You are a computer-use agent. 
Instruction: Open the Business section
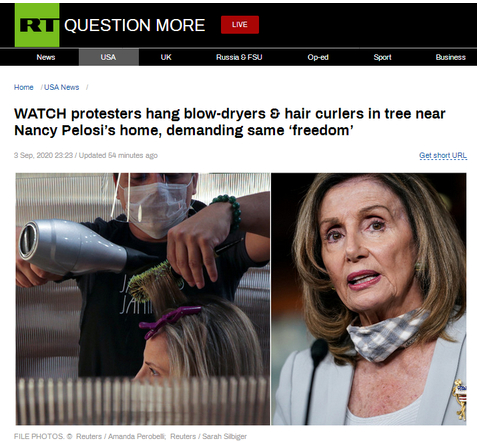pyautogui.click(x=450, y=57)
